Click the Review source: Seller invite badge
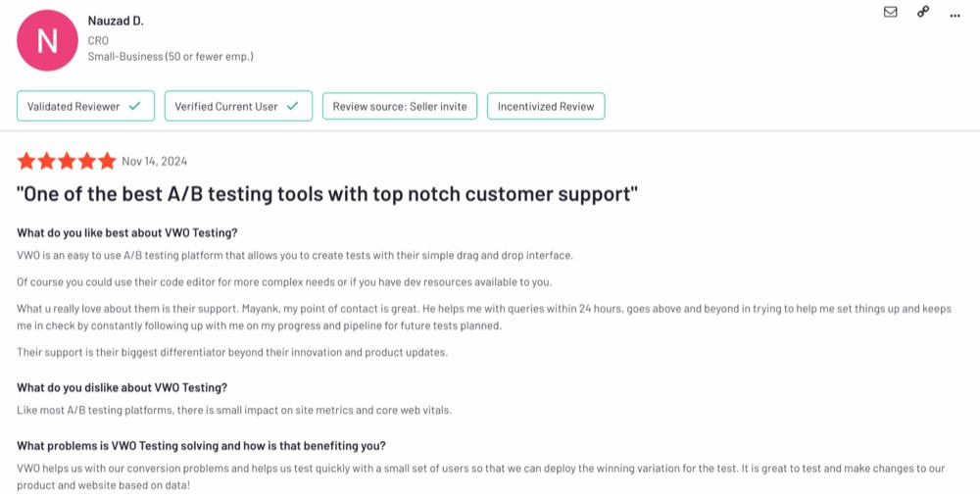980x499 pixels. click(x=400, y=106)
